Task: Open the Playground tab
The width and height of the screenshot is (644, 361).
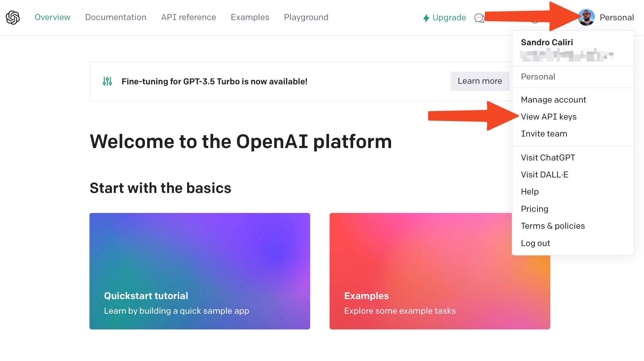Action: [306, 17]
